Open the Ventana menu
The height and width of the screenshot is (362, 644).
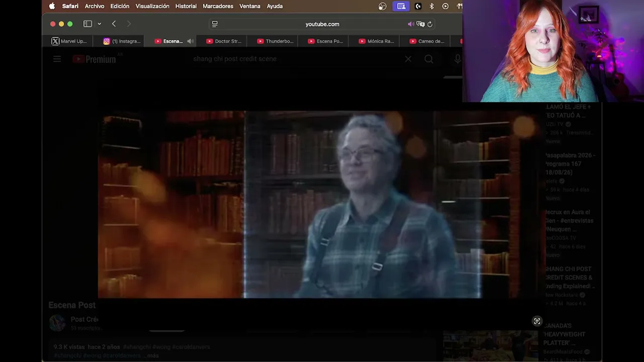tap(250, 6)
